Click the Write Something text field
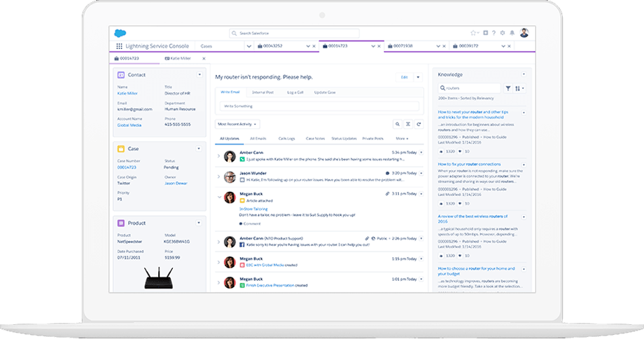 tap(318, 106)
